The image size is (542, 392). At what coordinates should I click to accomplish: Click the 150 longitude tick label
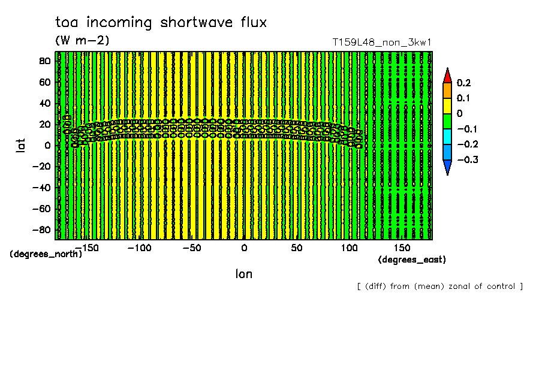pos(402,248)
